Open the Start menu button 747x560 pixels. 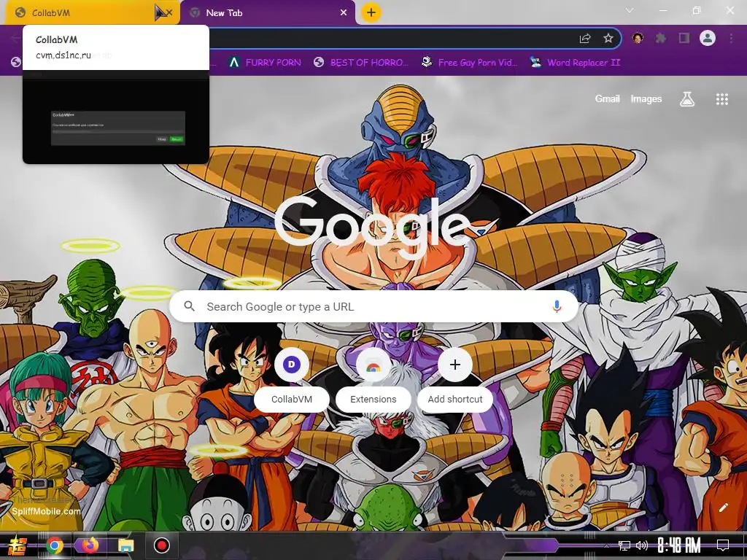click(18, 545)
